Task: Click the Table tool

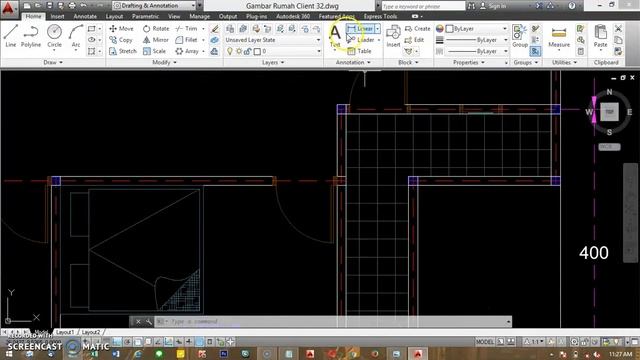Action: [x=359, y=51]
